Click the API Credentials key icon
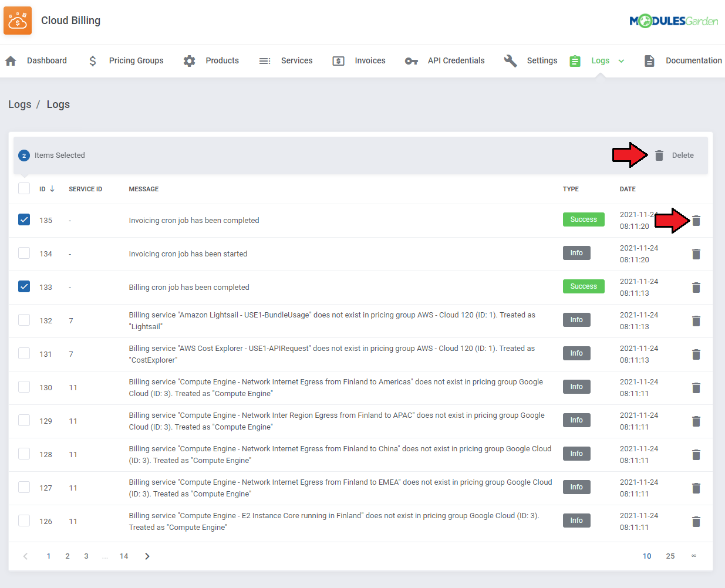This screenshot has width=725, height=588. (x=412, y=61)
